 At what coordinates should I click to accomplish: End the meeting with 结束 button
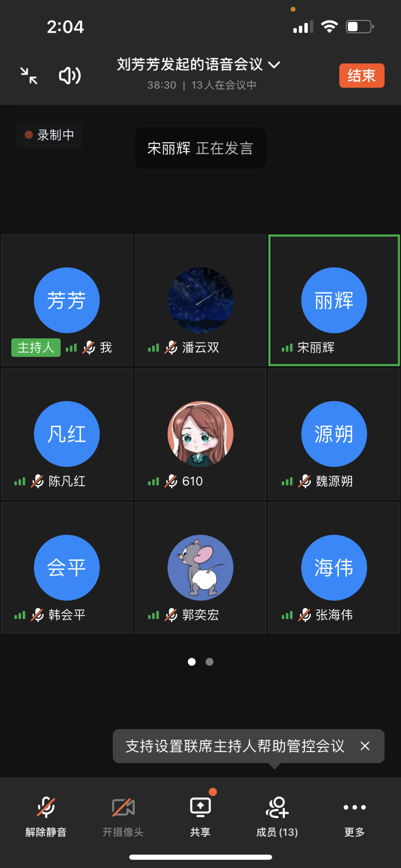[362, 76]
